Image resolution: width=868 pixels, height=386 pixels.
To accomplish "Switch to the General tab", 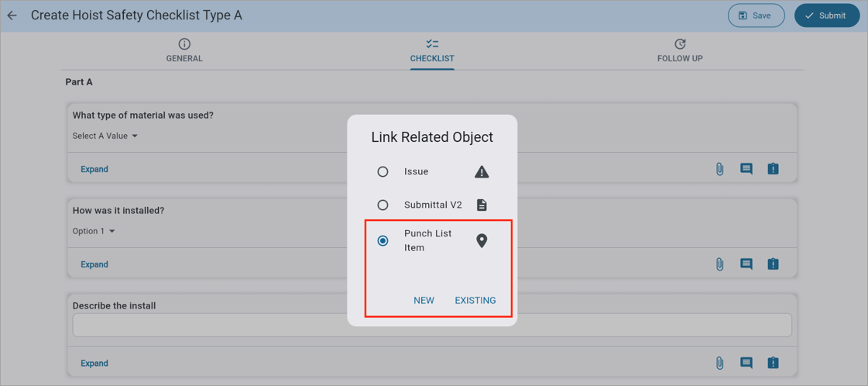I will pos(184,51).
